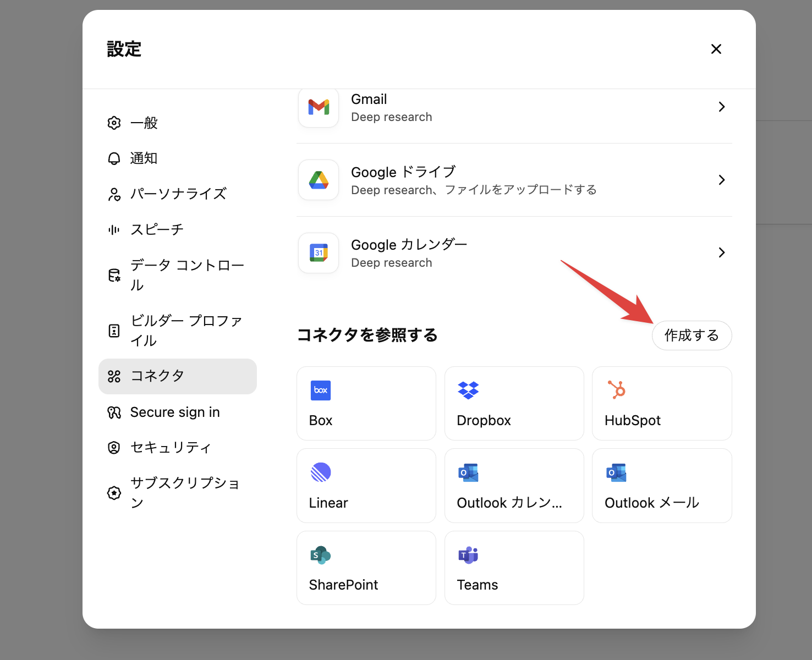Screen dimensions: 812x660
Task: Switch to パーソナライズ tab
Action: [178, 194]
